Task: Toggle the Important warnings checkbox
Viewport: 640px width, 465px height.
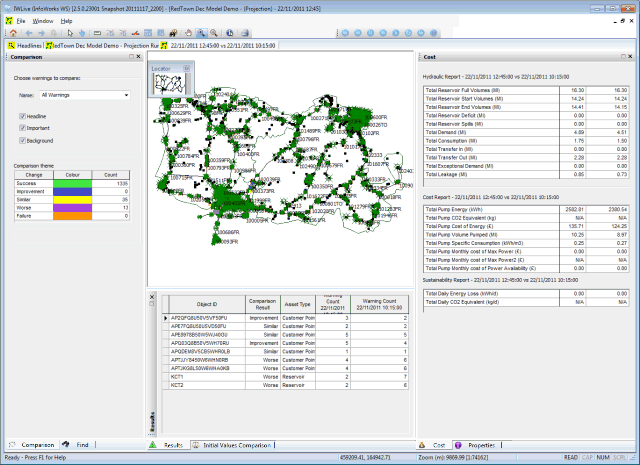Action: point(22,128)
